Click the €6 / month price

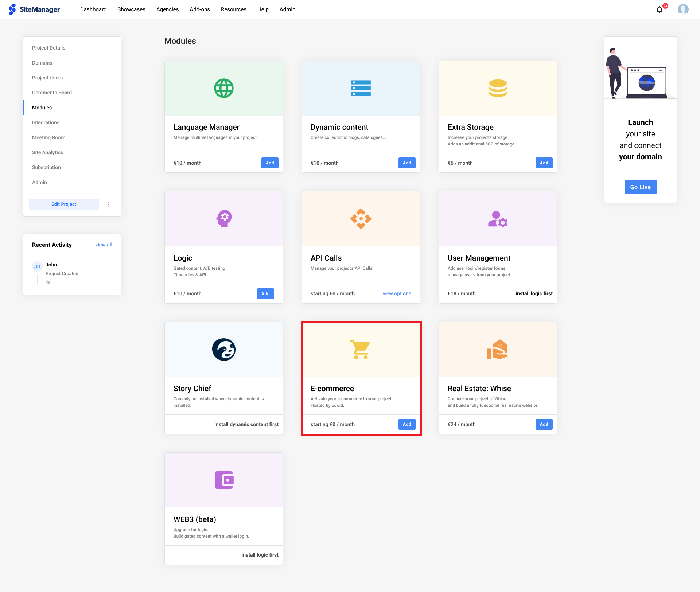click(460, 163)
